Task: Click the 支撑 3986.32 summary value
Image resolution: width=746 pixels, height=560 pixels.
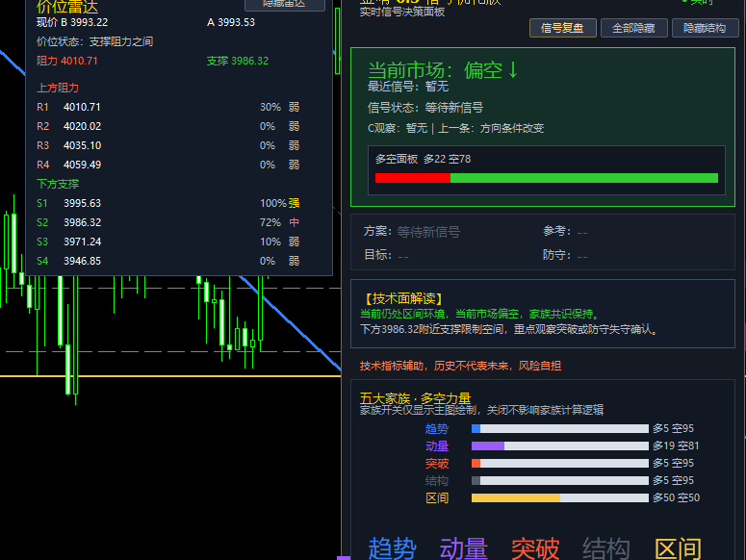Action: point(238,61)
